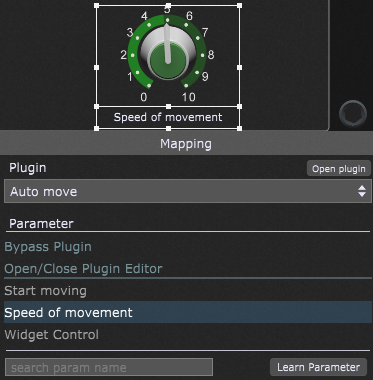Click the Open plugin button
Image resolution: width=373 pixels, height=380 pixels.
tap(339, 169)
